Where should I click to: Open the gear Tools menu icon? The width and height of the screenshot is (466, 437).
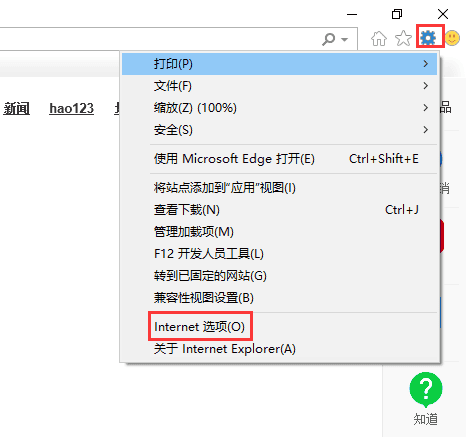[x=428, y=38]
